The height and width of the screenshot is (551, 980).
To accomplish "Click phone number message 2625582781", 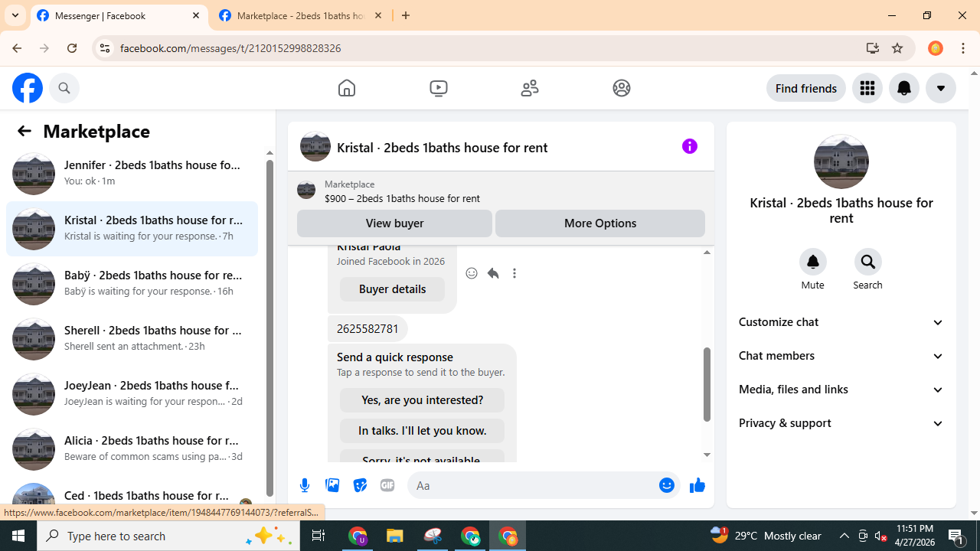I will point(367,329).
